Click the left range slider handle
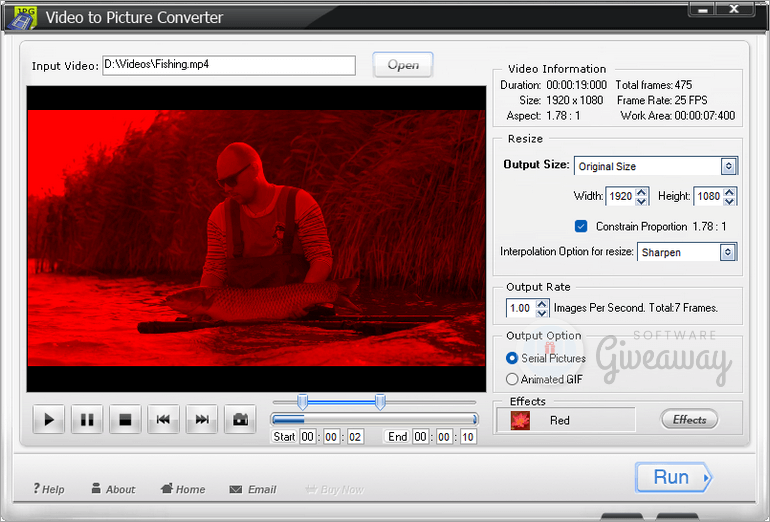This screenshot has width=770, height=522. 302,401
